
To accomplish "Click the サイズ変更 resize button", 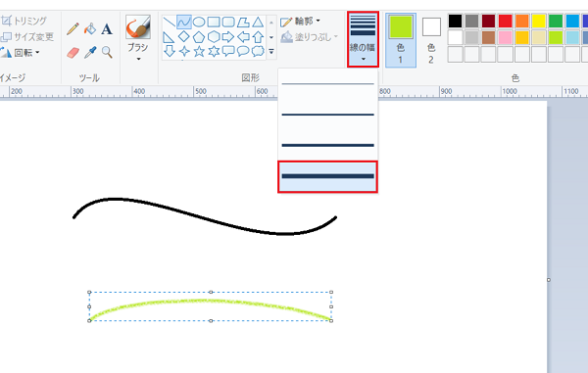I will point(27,36).
